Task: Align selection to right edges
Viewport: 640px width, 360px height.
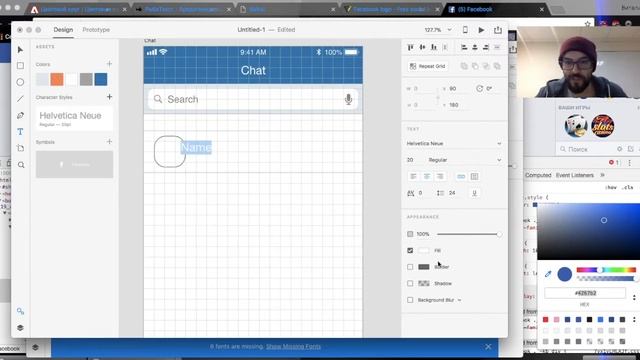Action: tap(486, 47)
